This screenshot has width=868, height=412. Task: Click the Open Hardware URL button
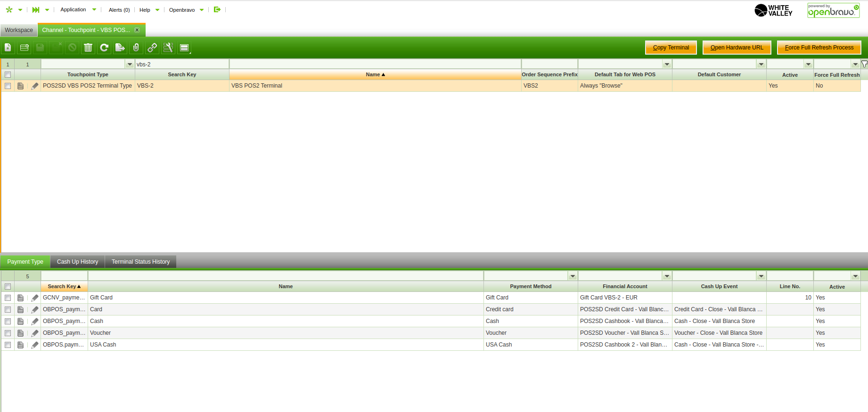pos(737,48)
